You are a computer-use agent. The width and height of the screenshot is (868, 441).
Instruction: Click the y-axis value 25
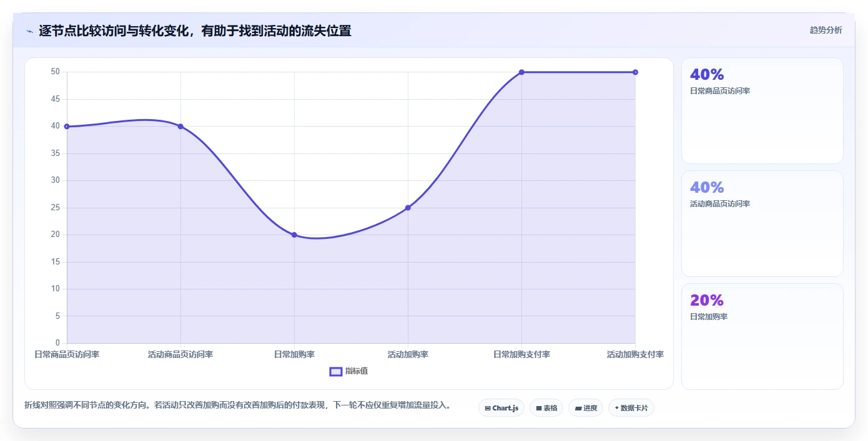click(x=56, y=208)
